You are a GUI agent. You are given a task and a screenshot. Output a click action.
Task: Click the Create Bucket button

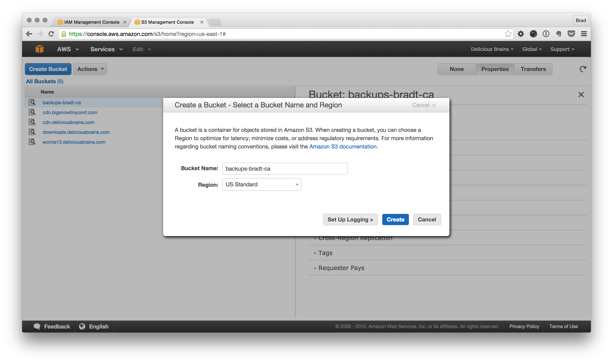tap(48, 69)
